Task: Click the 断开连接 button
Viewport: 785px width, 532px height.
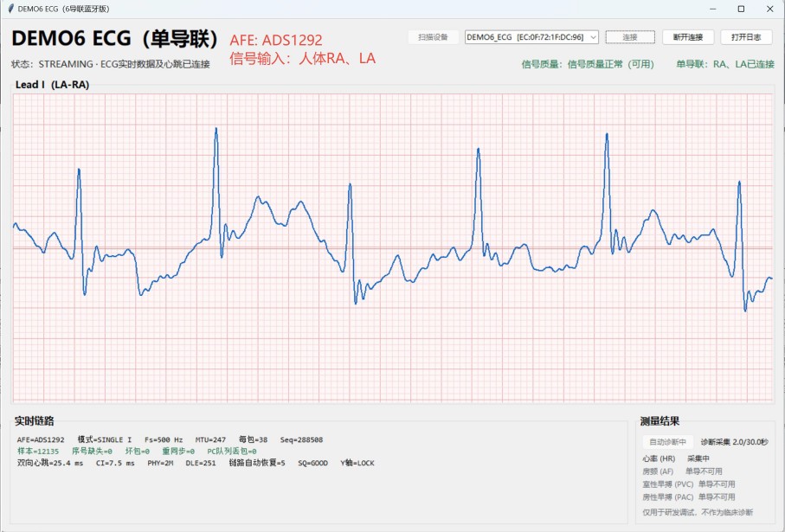Action: [x=688, y=37]
